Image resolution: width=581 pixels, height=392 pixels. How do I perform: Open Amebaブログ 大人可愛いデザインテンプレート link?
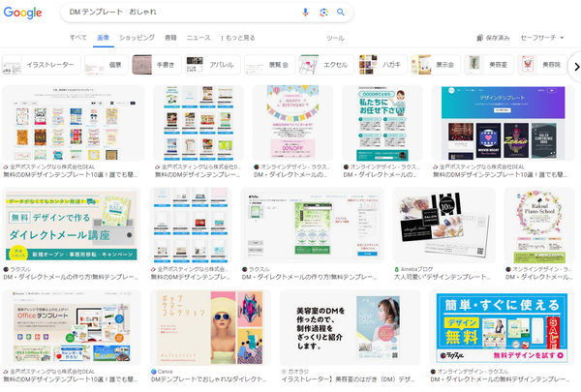pyautogui.click(x=442, y=277)
